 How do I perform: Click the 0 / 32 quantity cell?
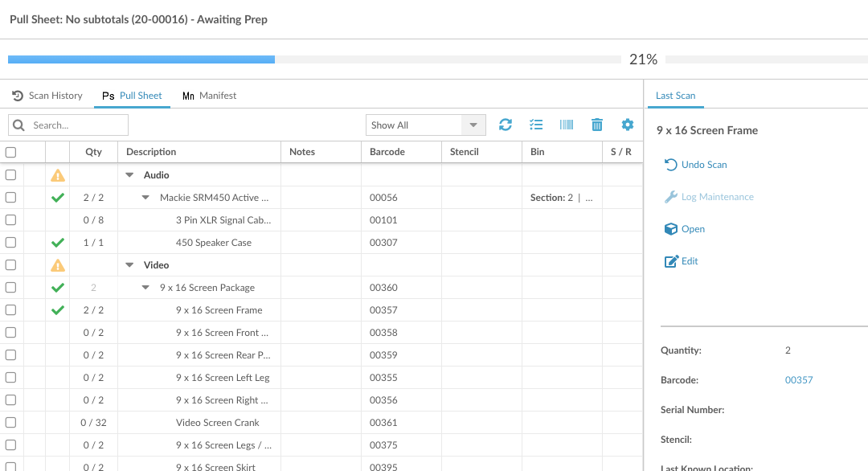pos(93,423)
